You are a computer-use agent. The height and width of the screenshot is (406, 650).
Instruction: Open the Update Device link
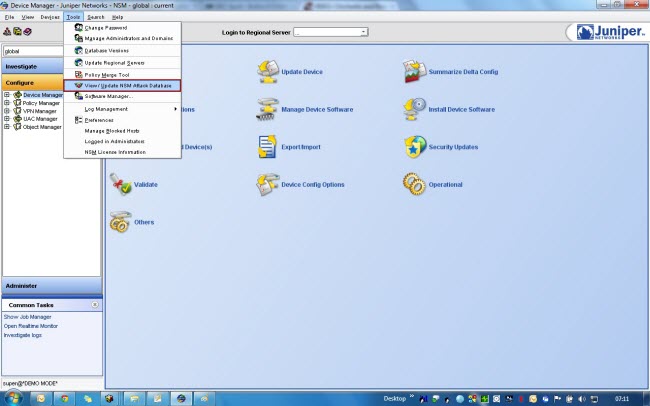point(302,72)
